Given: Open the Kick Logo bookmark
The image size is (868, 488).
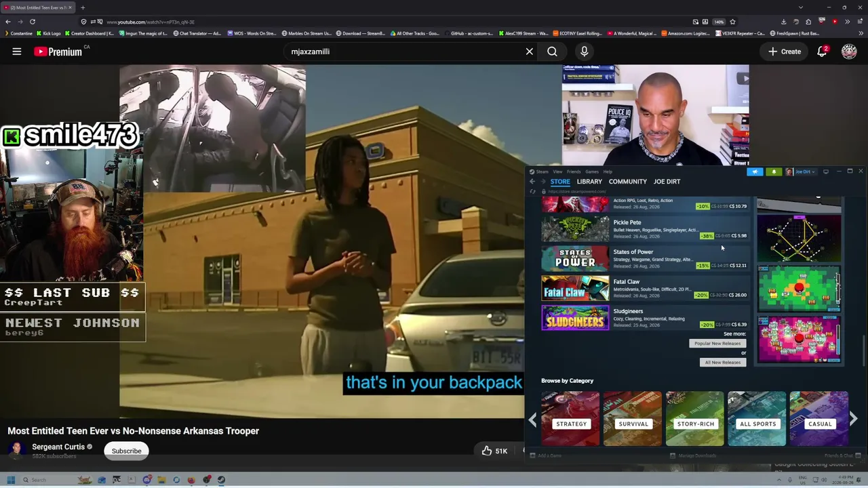Looking at the screenshot, I should coord(49,33).
